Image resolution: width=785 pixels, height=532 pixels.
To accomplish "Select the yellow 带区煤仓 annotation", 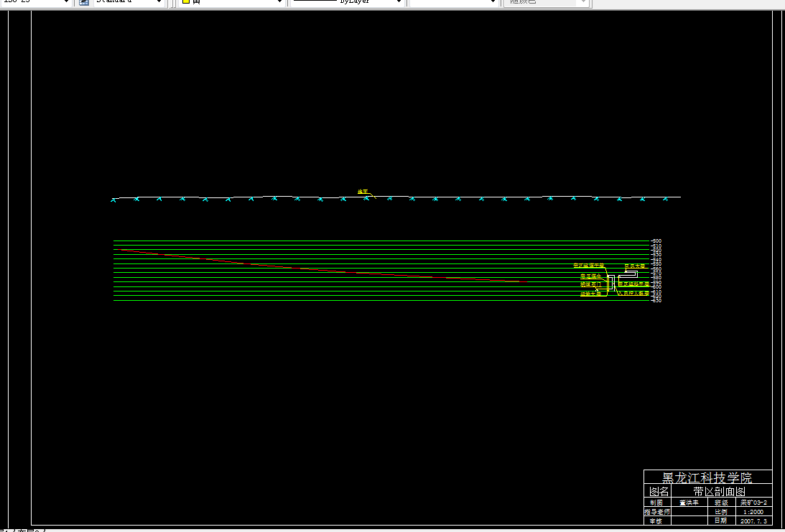I will tap(591, 276).
